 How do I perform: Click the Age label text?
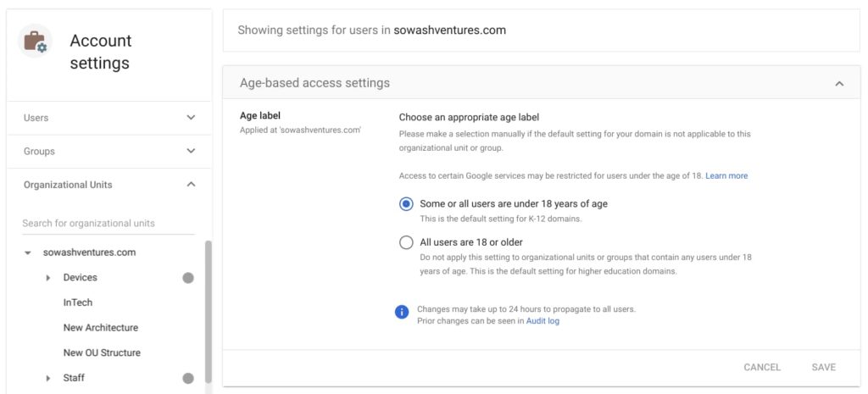tap(260, 115)
